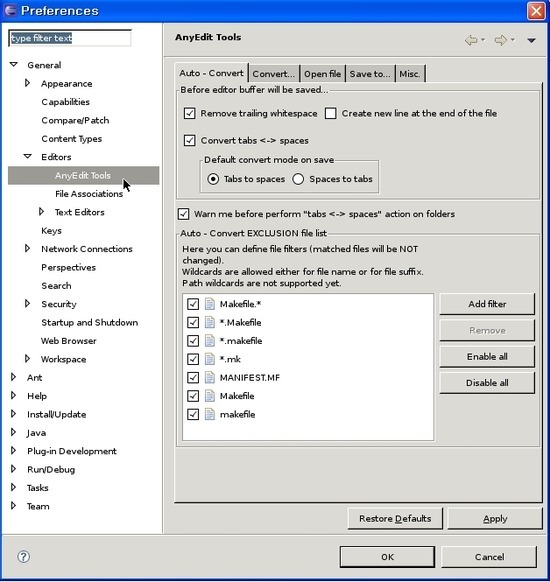Switch to the Save to... tab
Screen dimensions: 550x582
370,74
